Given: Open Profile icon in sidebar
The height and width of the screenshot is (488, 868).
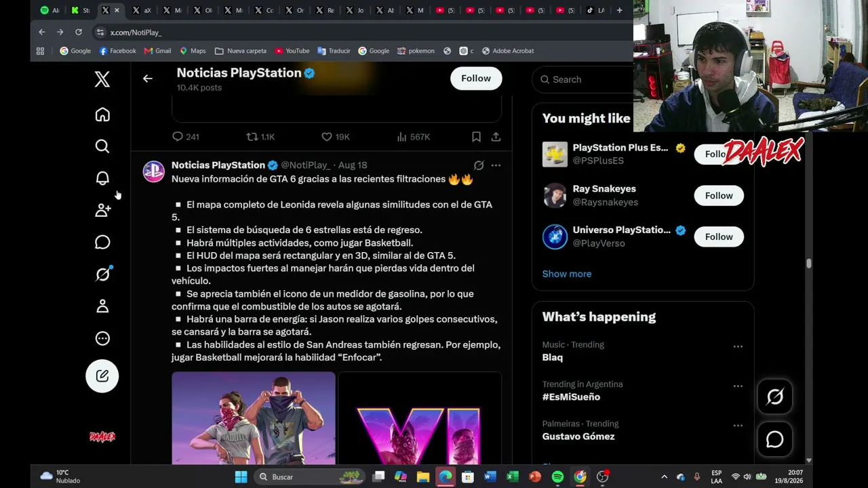Looking at the screenshot, I should point(102,306).
